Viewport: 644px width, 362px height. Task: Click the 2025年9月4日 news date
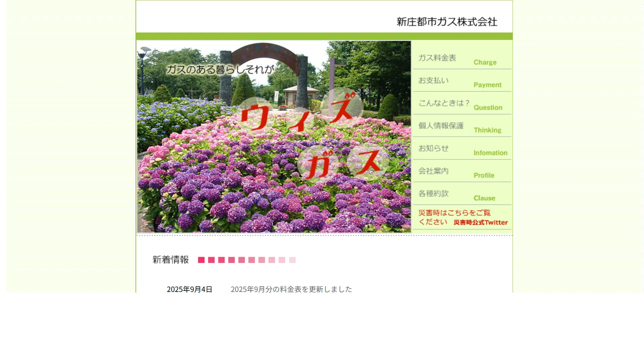pyautogui.click(x=190, y=289)
